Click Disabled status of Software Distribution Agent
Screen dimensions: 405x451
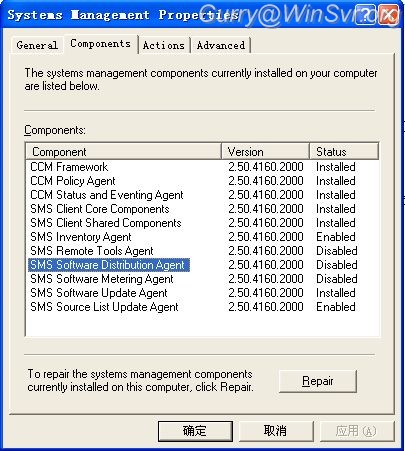[337, 265]
